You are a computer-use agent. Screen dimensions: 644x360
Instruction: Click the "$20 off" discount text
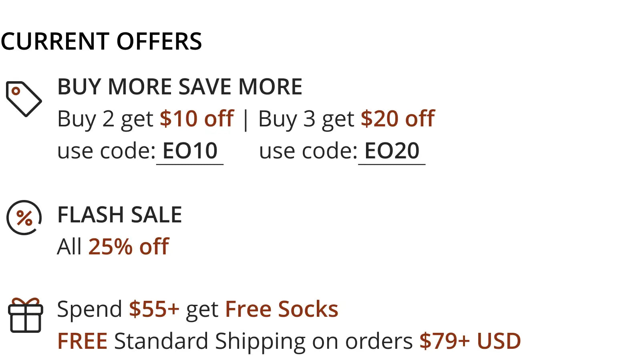pos(398,119)
